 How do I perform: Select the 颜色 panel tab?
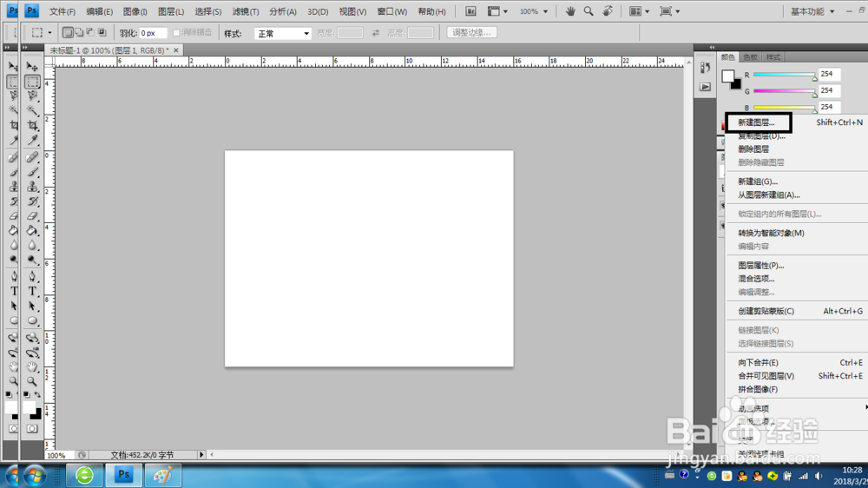click(728, 57)
